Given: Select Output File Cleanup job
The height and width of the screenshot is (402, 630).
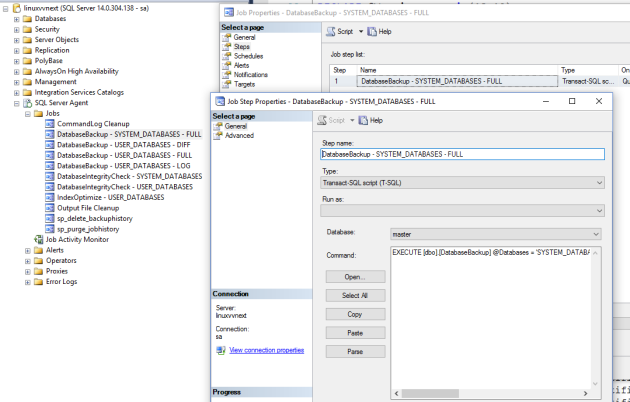Looking at the screenshot, I should pyautogui.click(x=88, y=208).
